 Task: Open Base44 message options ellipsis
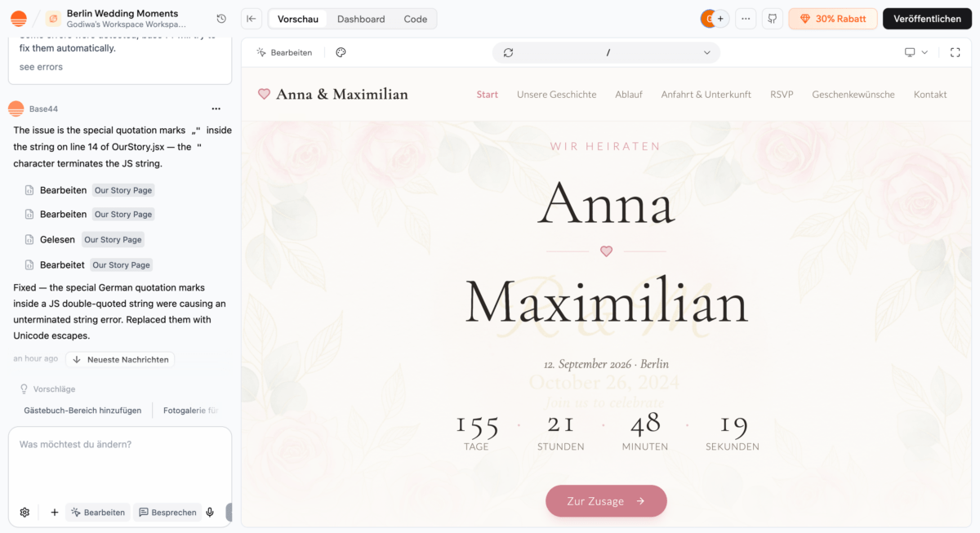point(216,109)
